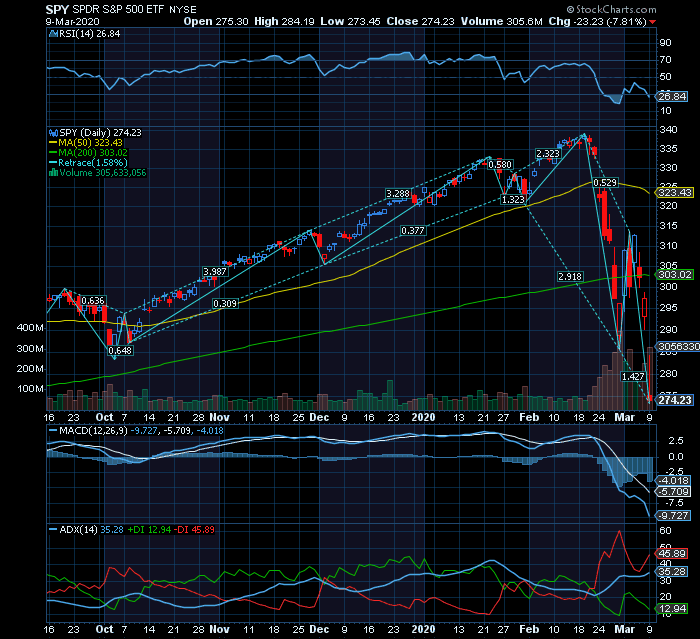Click the blue 35.28 ADX axis tag
Viewport: 700px width, 639px height.
672,572
